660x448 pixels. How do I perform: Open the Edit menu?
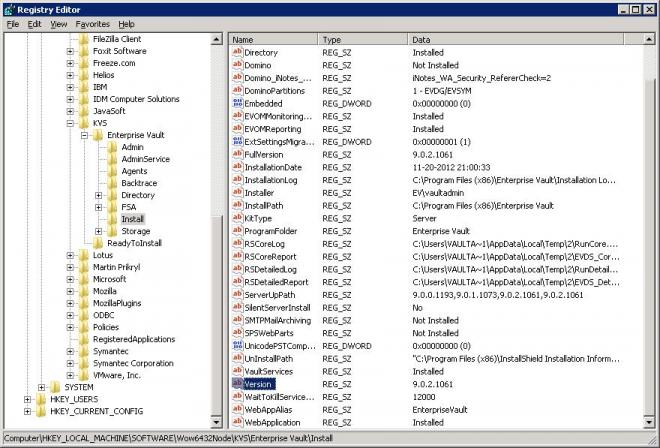click(x=35, y=24)
